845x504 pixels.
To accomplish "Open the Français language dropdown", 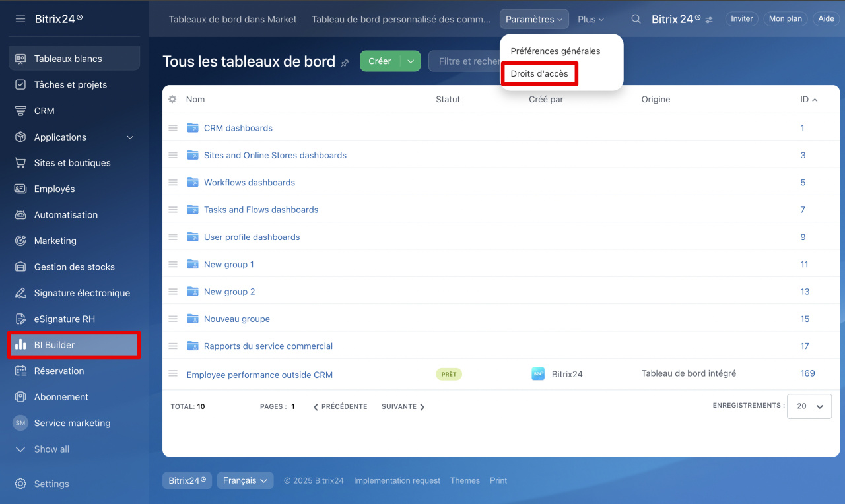I will [x=246, y=480].
